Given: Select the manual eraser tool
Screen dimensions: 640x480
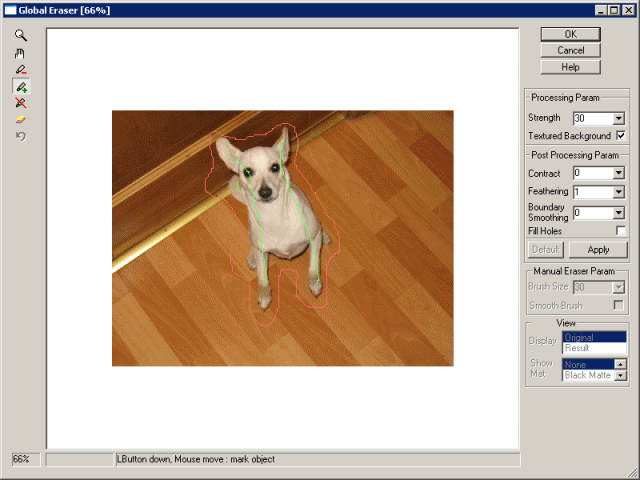Looking at the screenshot, I should coord(21,120).
